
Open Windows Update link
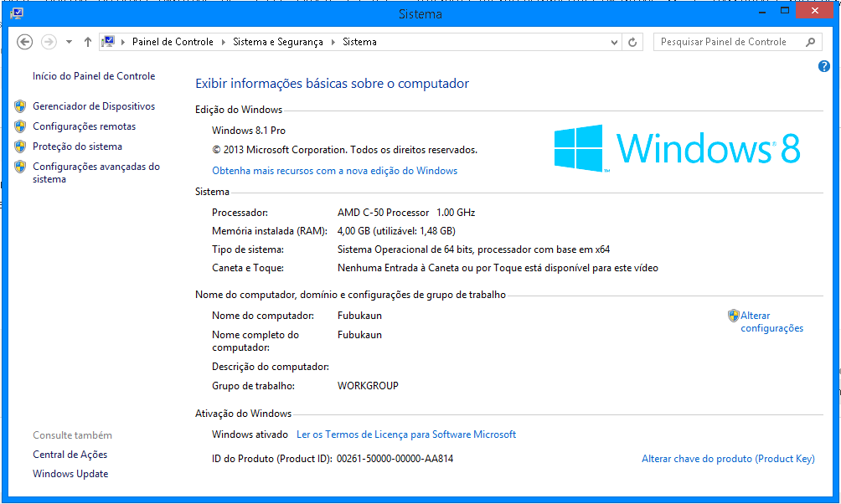coord(70,474)
